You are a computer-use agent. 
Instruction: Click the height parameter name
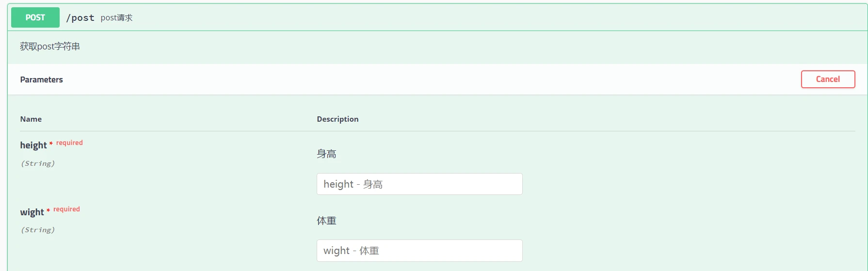click(33, 145)
